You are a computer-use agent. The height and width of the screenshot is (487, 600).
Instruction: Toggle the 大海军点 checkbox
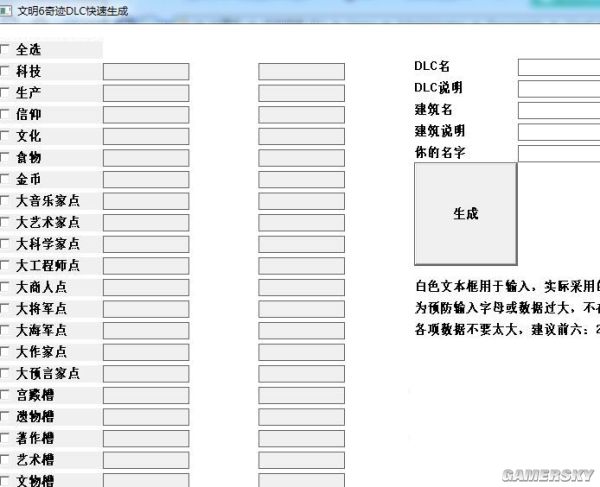[x=5, y=330]
